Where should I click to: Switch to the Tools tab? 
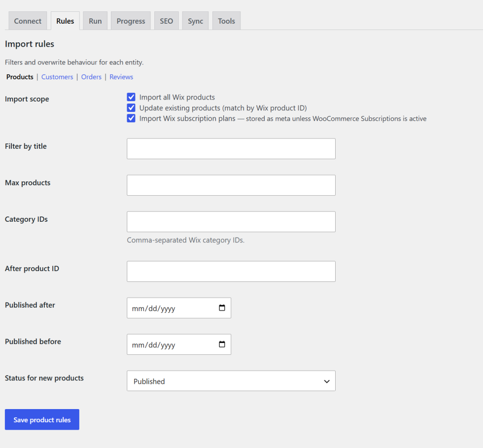pyautogui.click(x=226, y=21)
